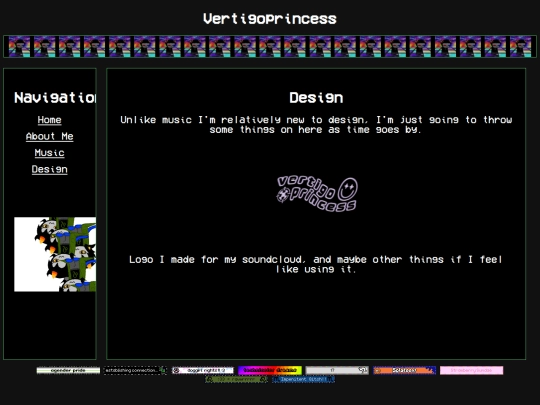Click the rainbow gradient badge
Screen dimensions: 540x405
tap(270, 371)
